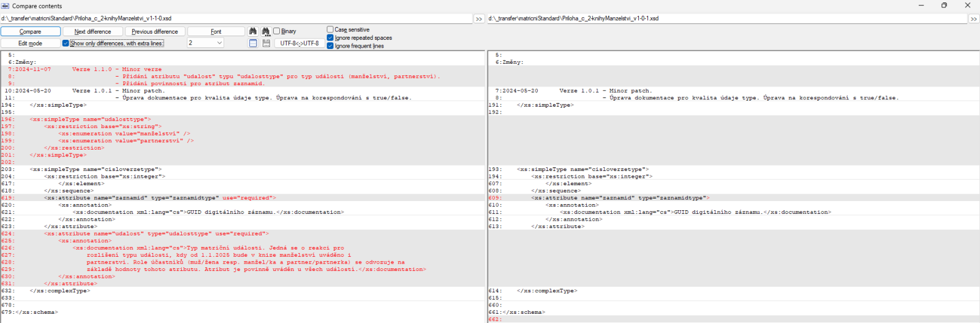
Task: Open the extra lines count dropdown
Action: pos(219,43)
